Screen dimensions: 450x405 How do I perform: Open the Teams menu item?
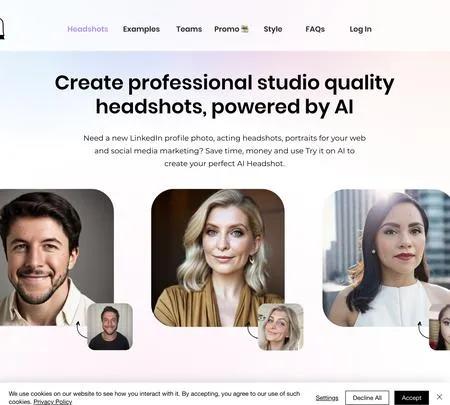click(189, 29)
